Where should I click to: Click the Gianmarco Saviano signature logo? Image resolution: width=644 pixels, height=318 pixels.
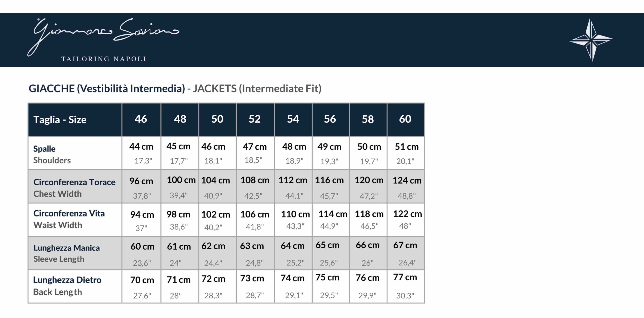point(103,35)
